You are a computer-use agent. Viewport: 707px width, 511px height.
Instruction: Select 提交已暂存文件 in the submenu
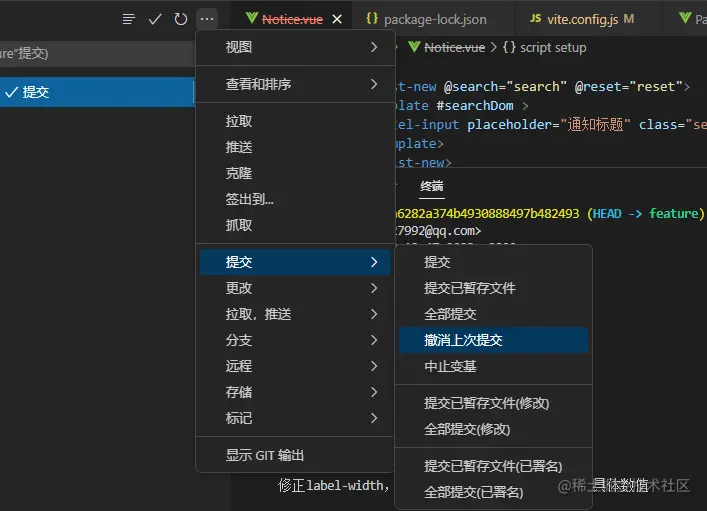click(x=493, y=288)
